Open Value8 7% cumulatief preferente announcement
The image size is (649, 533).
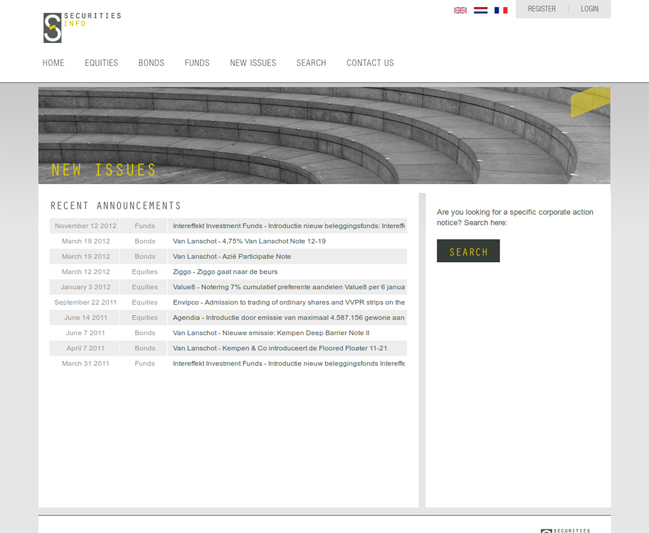288,287
